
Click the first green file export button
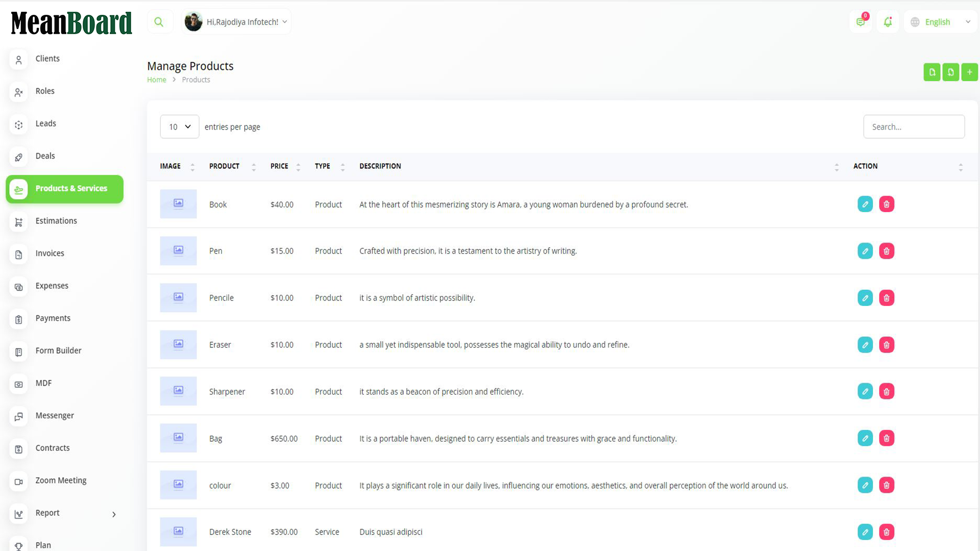pos(932,72)
